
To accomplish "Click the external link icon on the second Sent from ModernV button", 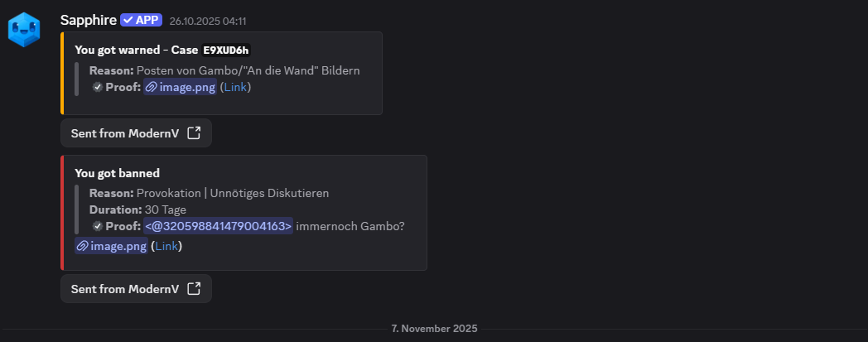I will pos(194,289).
